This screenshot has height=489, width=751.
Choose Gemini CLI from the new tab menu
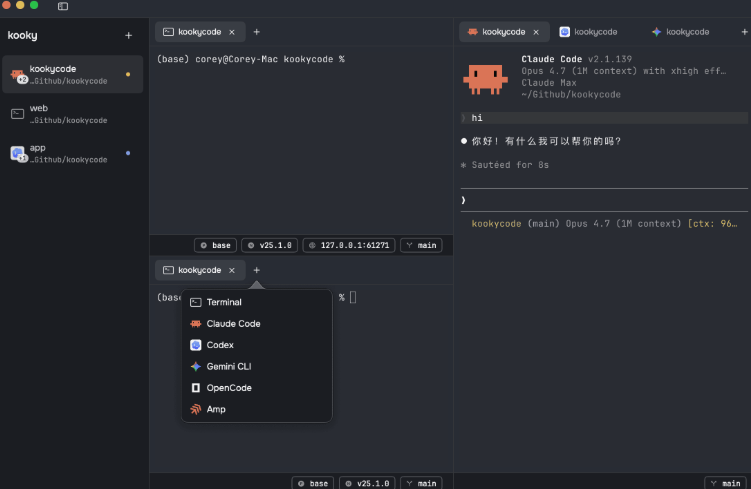point(257,366)
